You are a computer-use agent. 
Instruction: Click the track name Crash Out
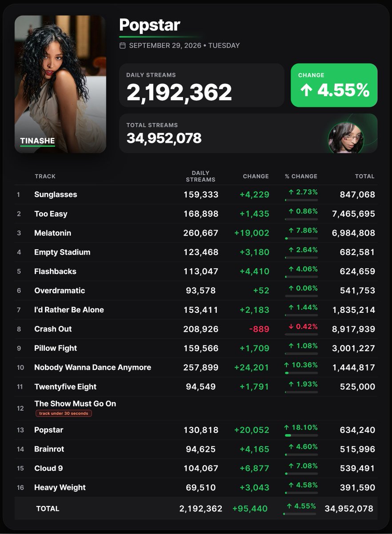coord(53,329)
